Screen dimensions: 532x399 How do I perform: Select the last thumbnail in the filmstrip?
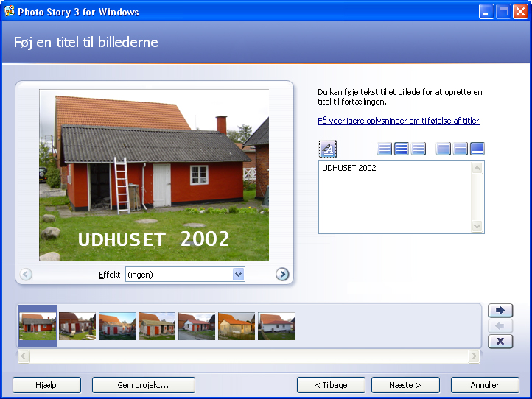276,326
